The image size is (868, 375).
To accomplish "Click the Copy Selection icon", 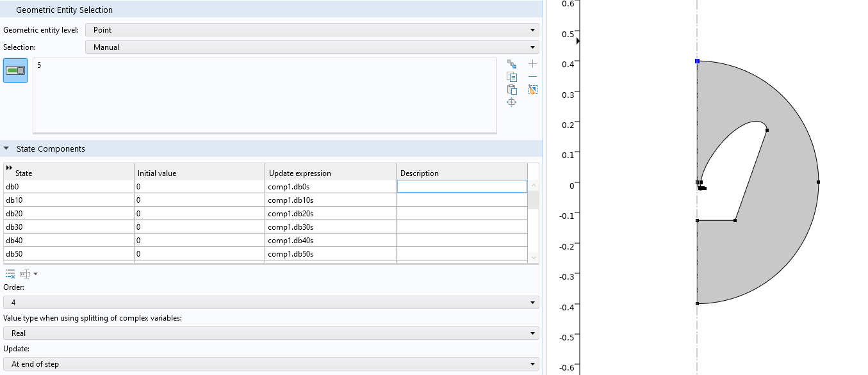I will 511,77.
